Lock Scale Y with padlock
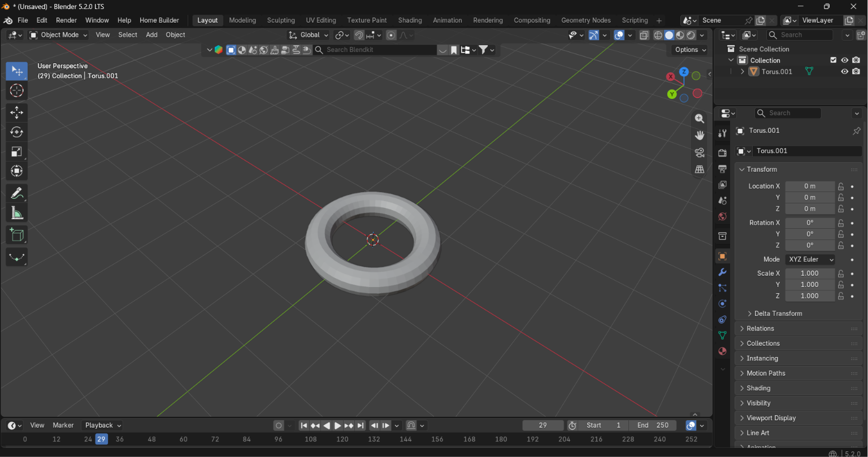The image size is (868, 457). (841, 285)
